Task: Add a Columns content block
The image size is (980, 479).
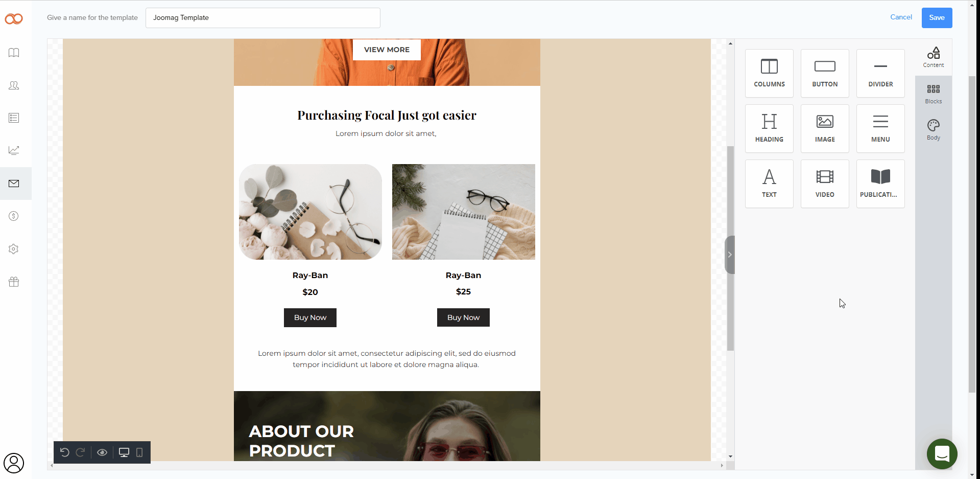Action: click(x=769, y=73)
